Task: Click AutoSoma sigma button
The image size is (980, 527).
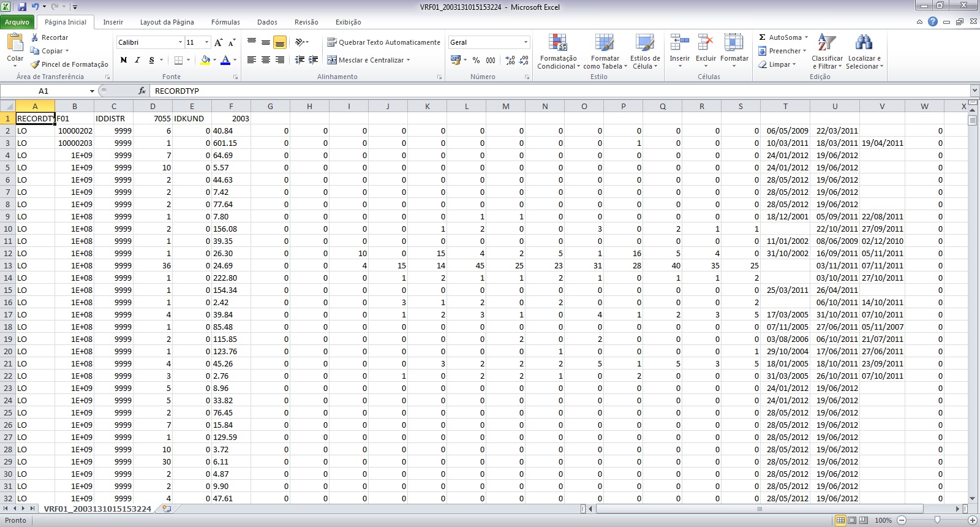Action: 780,37
